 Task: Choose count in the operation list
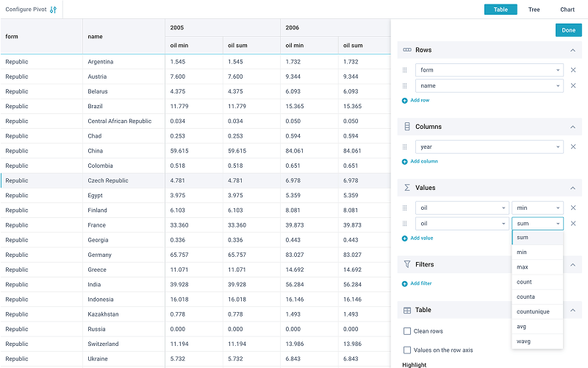click(537, 282)
